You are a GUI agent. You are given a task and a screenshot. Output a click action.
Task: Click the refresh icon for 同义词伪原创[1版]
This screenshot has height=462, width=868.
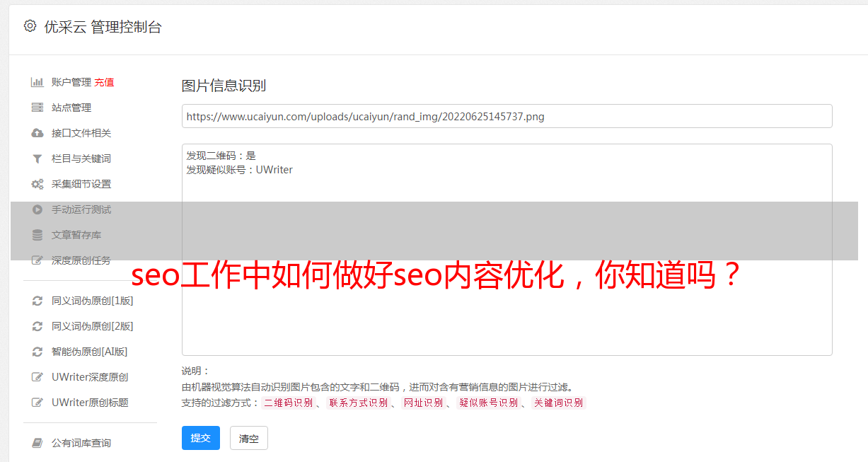pyautogui.click(x=37, y=301)
